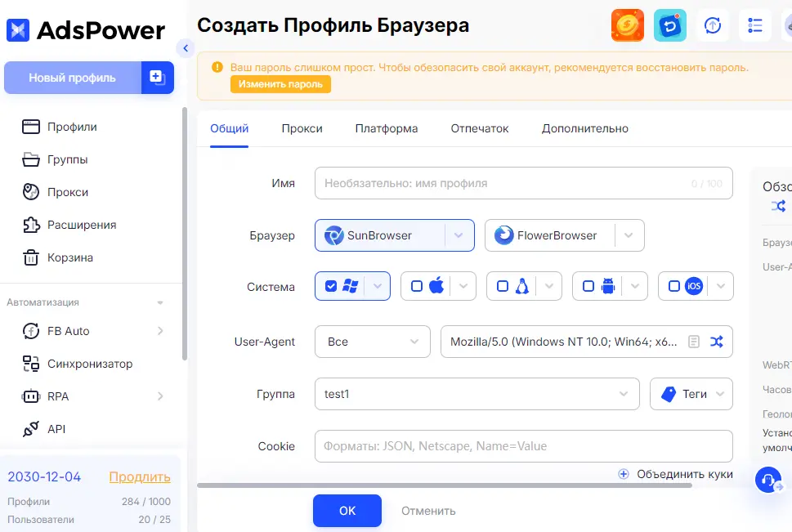The image size is (792, 532).
Task: Click the Отменить button
Action: click(x=428, y=511)
